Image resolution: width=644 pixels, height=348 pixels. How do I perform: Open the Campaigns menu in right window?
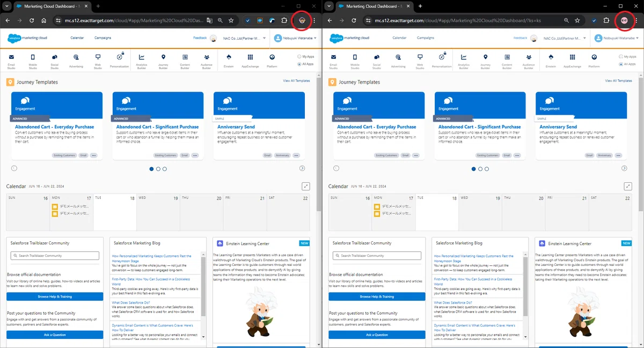tap(425, 38)
